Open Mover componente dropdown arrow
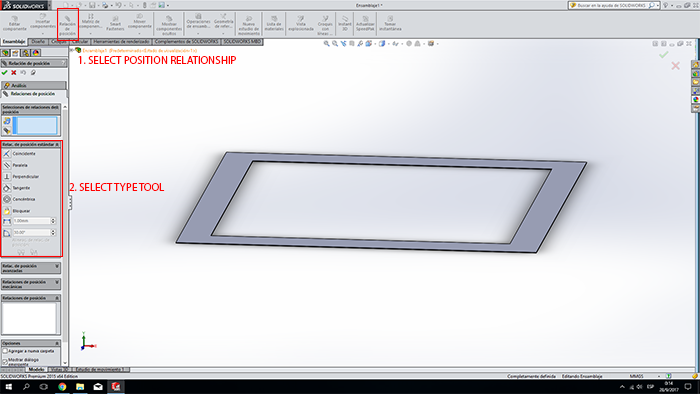 point(140,34)
